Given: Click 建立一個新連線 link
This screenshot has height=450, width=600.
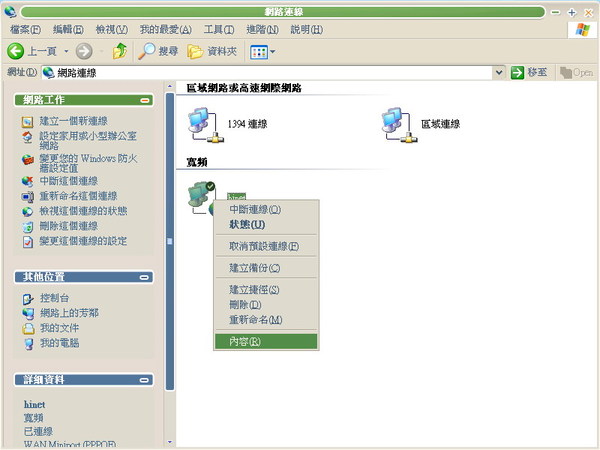Looking at the screenshot, I should click(x=73, y=121).
